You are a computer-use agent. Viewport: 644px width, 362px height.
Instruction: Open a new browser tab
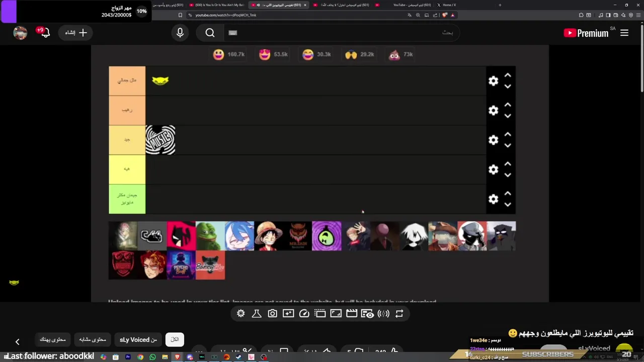coord(500,5)
